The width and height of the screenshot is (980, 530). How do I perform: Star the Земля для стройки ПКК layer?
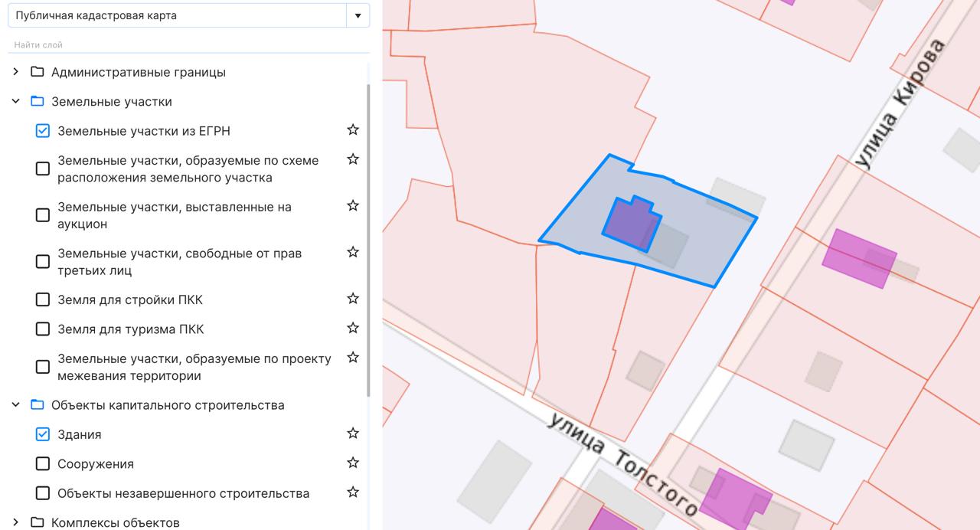coord(353,299)
